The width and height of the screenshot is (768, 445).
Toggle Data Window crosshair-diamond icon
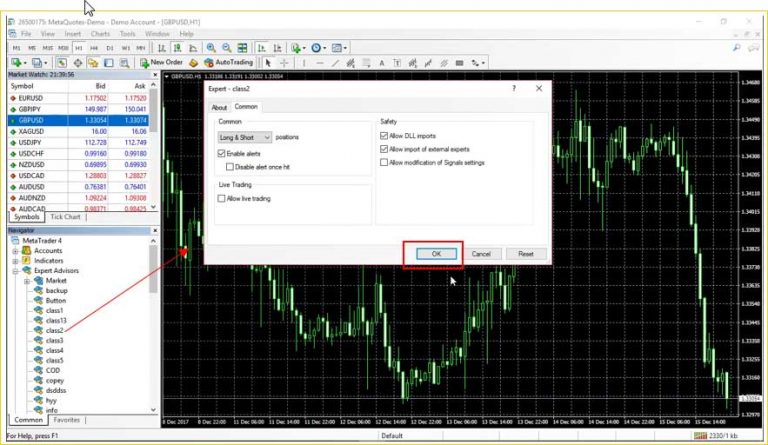tap(77, 63)
